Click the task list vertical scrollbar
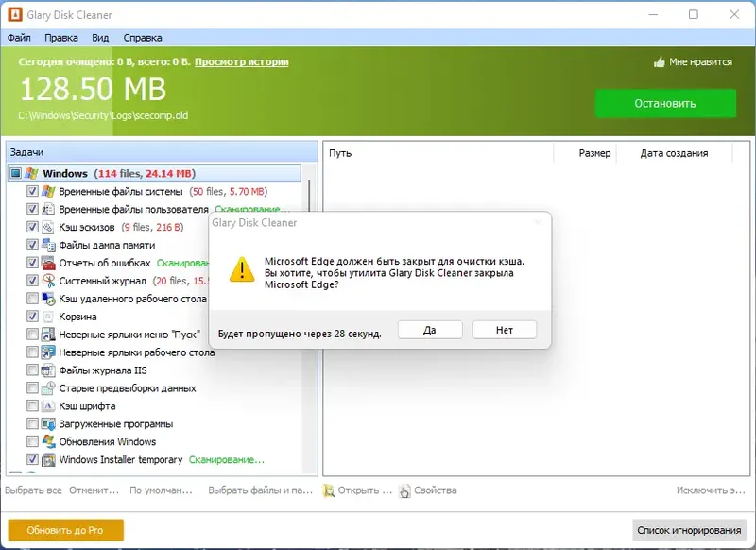756x550 pixels. 309,318
